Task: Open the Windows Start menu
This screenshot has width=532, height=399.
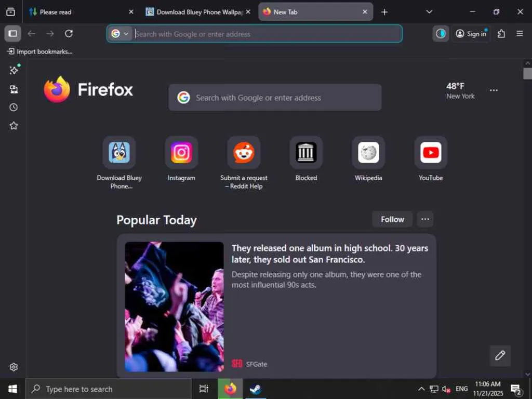Action: (12, 389)
